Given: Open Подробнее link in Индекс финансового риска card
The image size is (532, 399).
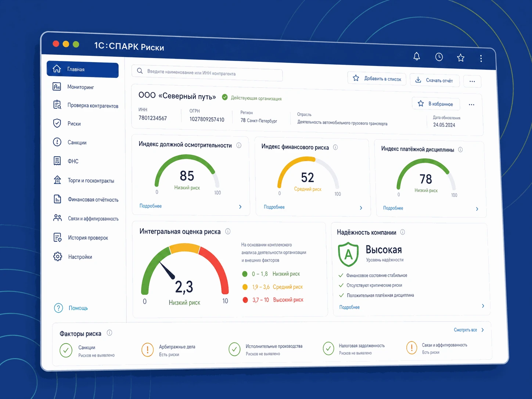Looking at the screenshot, I should pos(274,207).
